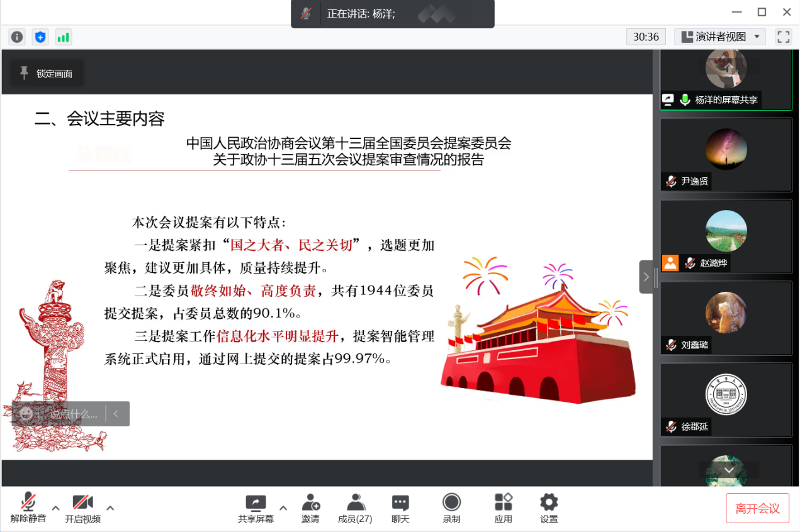Toggle full screen mode icon
The height and width of the screenshot is (532, 800).
783,37
